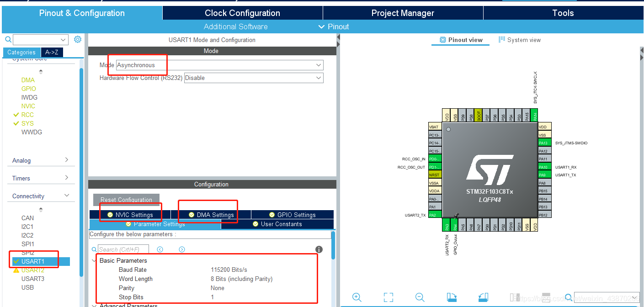This screenshot has width=644, height=307.
Task: Expand the Analog category
Action: 40,160
